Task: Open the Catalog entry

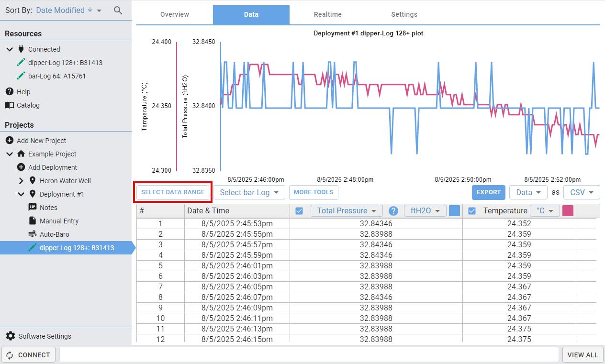Action: 28,105
